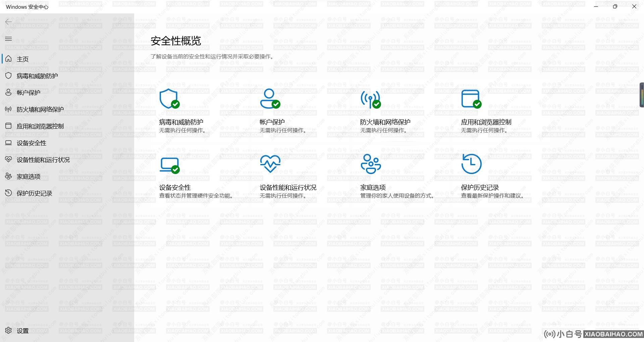The height and width of the screenshot is (342, 644).
Task: Click laptop icon in sidebar for 设备安全性
Action: [8, 142]
